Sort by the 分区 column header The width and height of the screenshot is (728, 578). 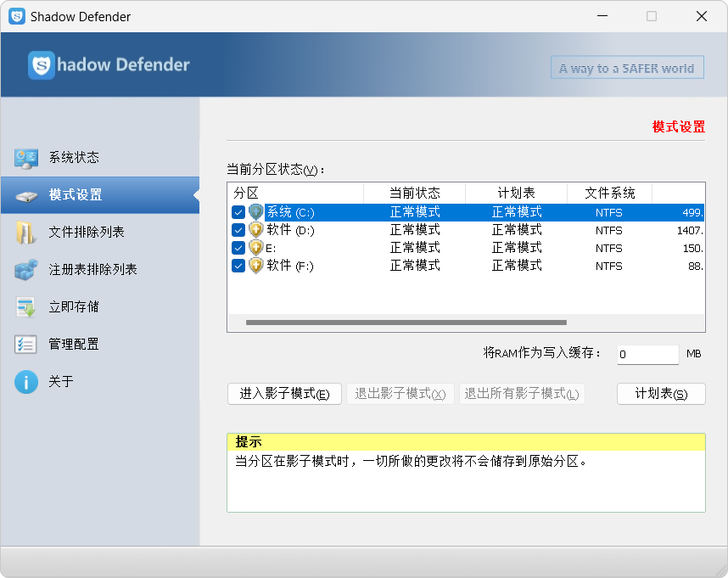click(x=295, y=194)
